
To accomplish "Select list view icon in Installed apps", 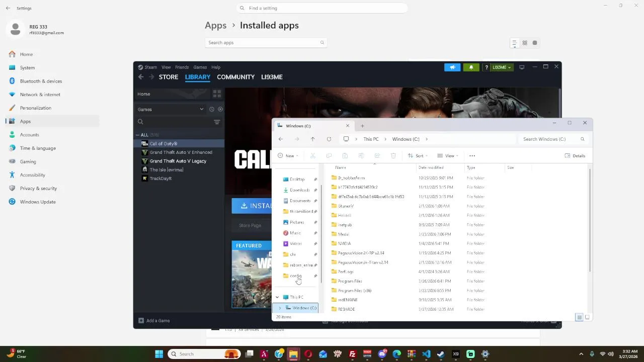I will coord(514,43).
